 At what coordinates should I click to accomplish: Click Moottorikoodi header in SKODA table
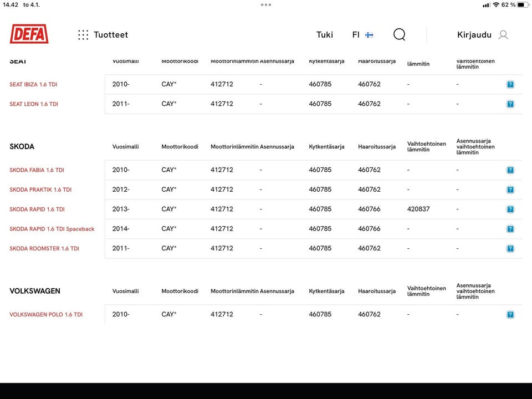pyautogui.click(x=180, y=147)
